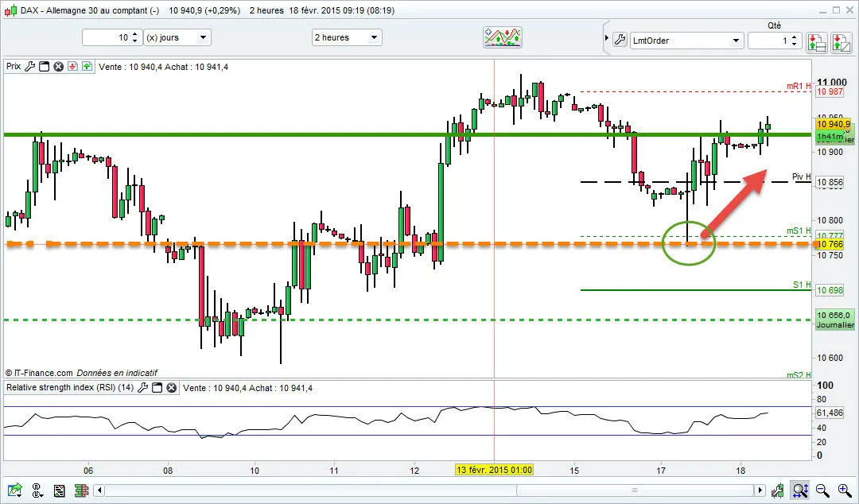
Task: Click RSI value label 61,486
Action: pyautogui.click(x=830, y=413)
